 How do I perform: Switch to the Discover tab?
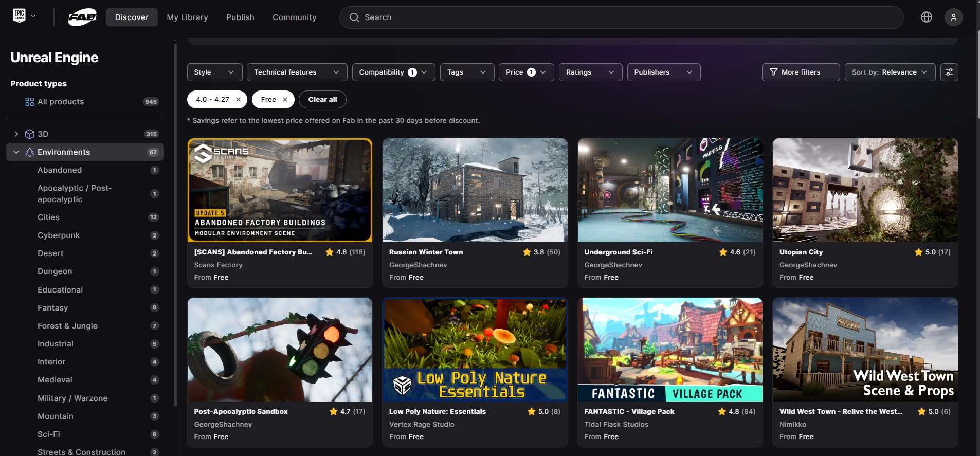(132, 17)
